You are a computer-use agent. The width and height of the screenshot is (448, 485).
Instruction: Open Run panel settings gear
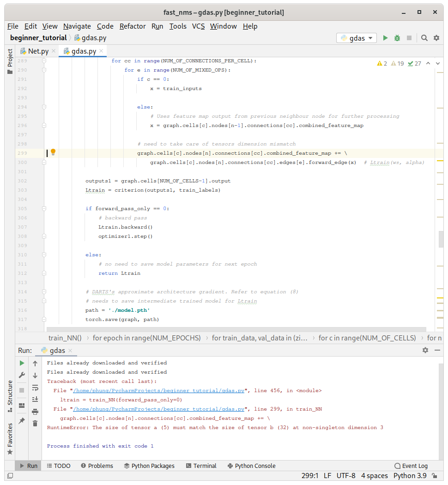coord(425,350)
